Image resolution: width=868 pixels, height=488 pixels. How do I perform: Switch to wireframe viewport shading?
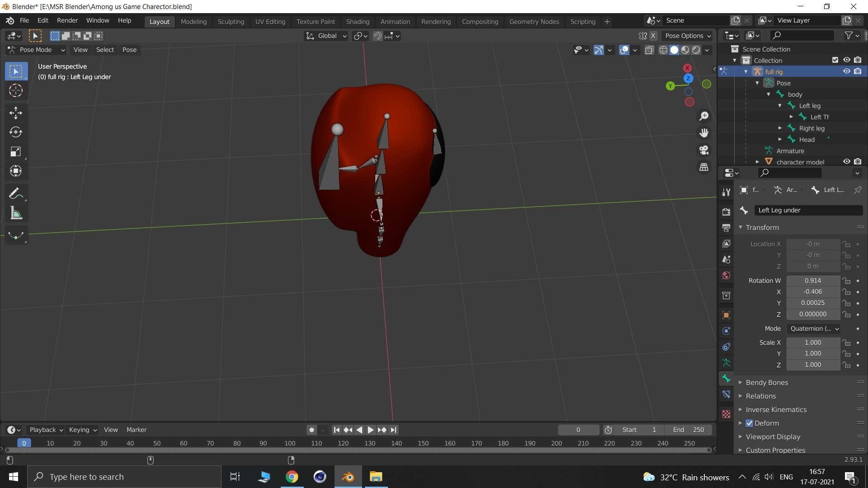click(663, 50)
